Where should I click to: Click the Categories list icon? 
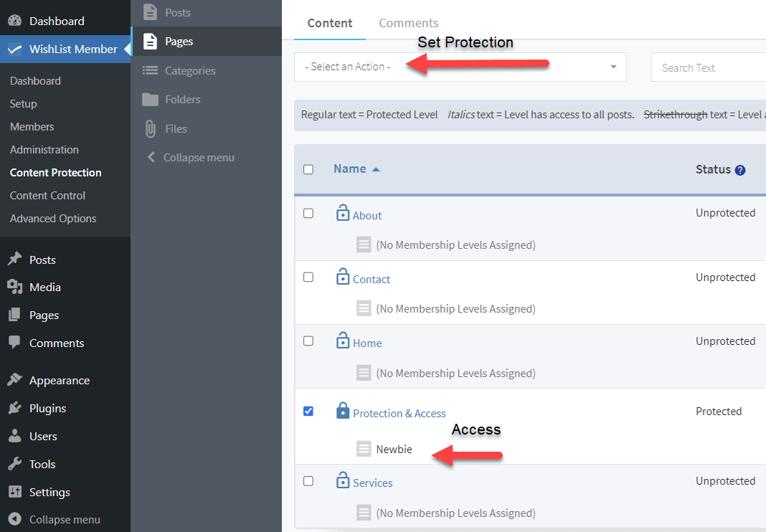click(x=150, y=70)
